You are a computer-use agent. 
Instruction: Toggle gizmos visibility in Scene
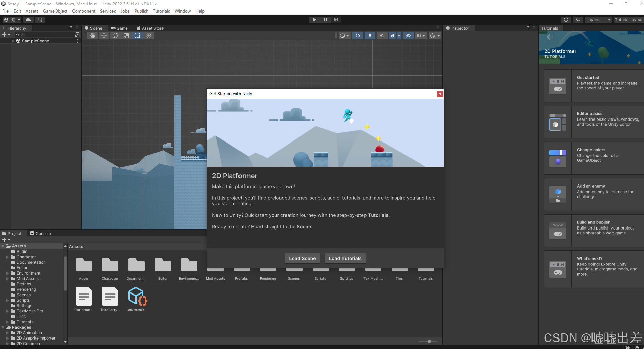pos(432,36)
